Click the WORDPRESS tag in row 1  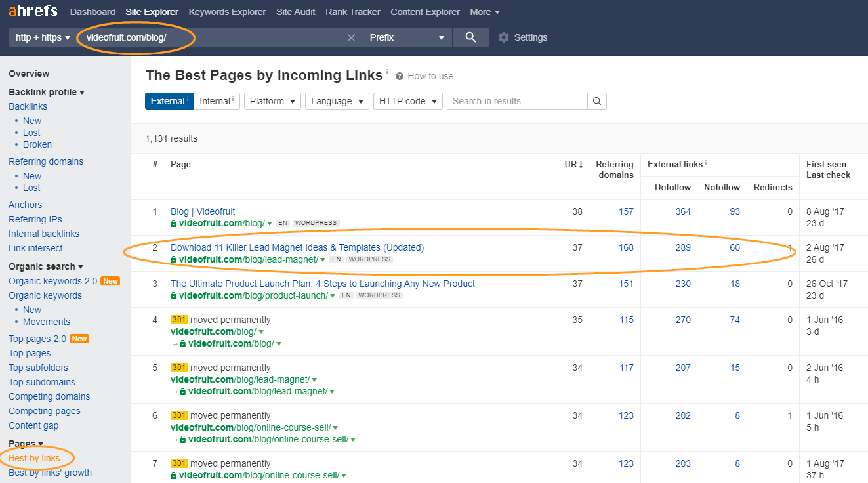coord(316,223)
